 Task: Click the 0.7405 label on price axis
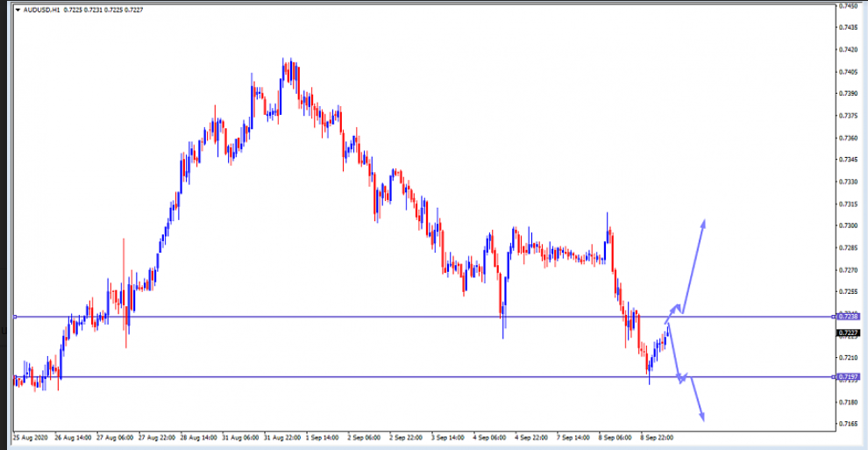pos(847,72)
